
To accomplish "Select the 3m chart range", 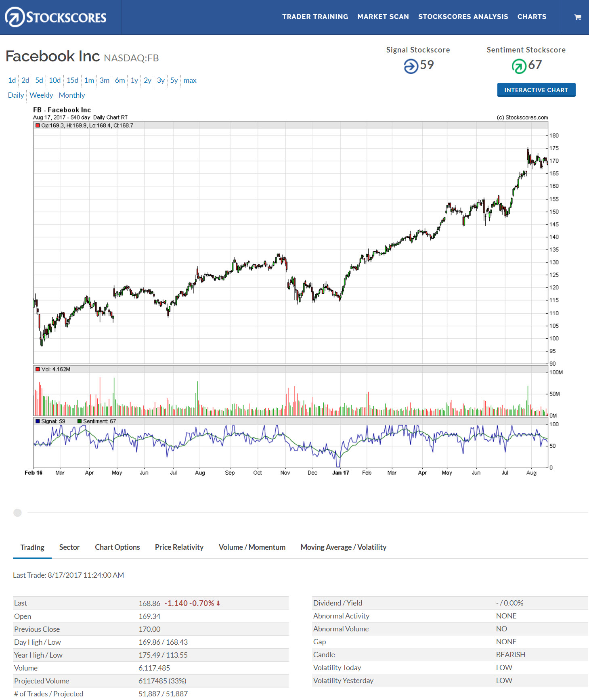I will pyautogui.click(x=105, y=80).
